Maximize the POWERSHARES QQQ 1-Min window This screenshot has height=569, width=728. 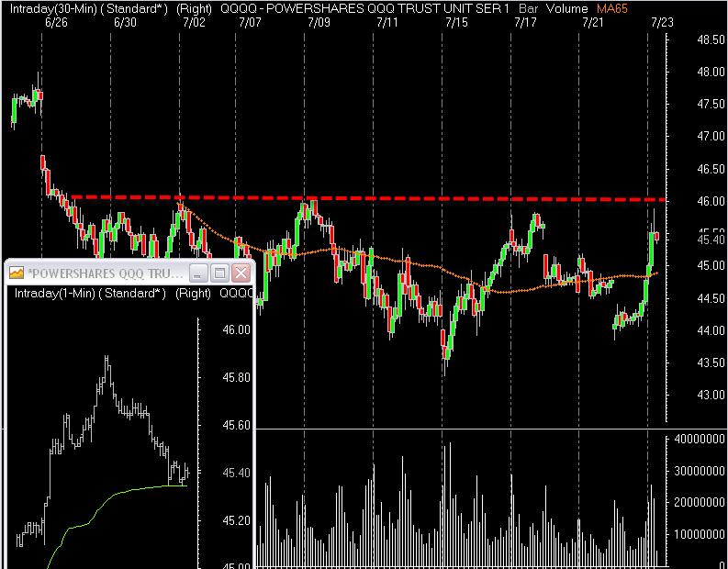click(x=220, y=273)
